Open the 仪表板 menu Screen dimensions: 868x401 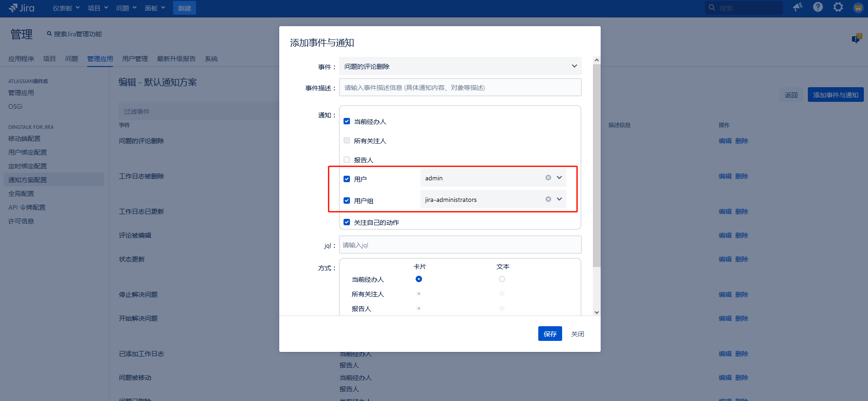click(66, 8)
